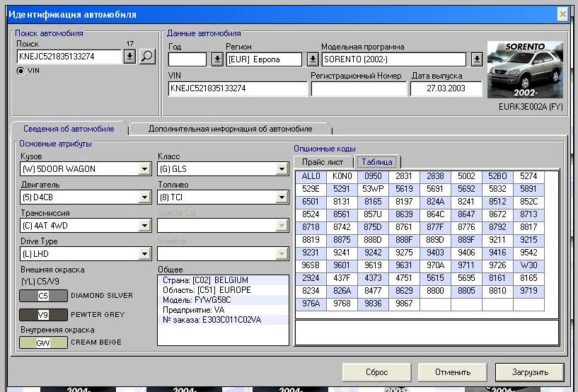
Task: Expand the Двигатель D4CB dropdown
Action: click(x=144, y=197)
